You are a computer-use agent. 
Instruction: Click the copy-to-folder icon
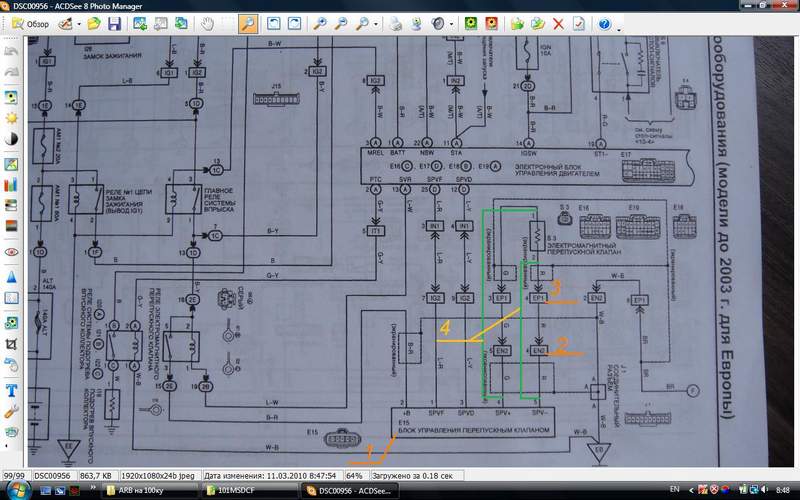pos(517,24)
